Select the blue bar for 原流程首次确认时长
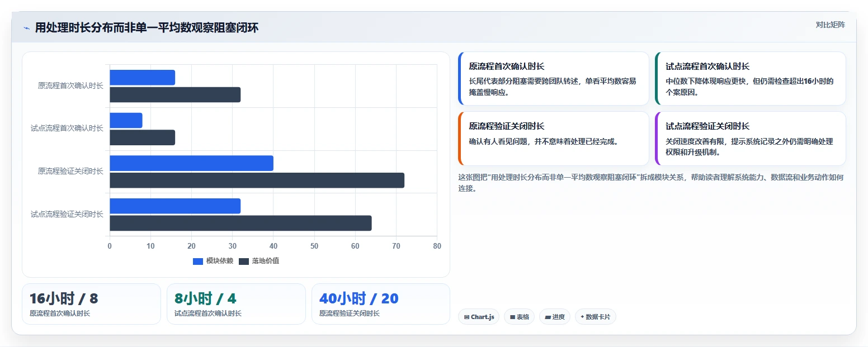 142,78
